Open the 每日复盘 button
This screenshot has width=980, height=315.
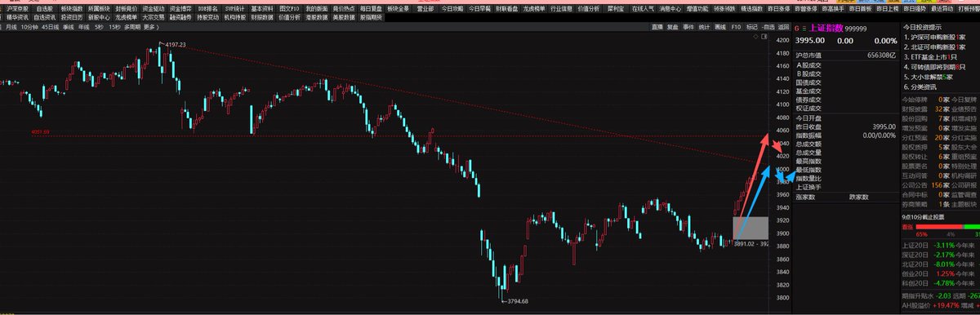371,8
